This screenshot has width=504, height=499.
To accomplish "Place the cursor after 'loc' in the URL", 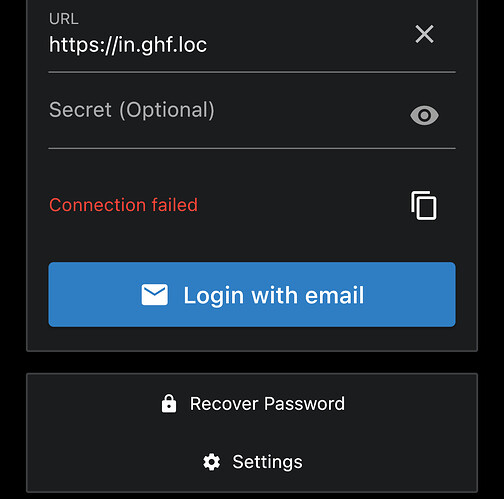I will pyautogui.click(x=208, y=45).
